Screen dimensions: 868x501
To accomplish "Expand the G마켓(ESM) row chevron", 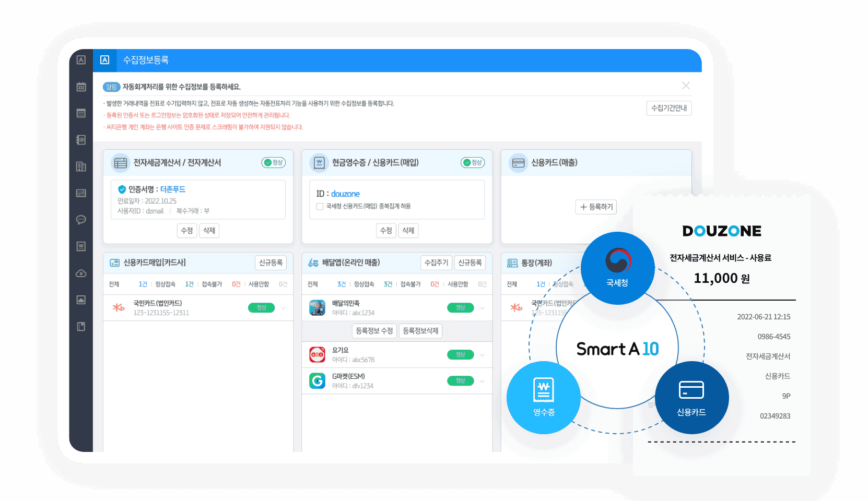I will [482, 381].
